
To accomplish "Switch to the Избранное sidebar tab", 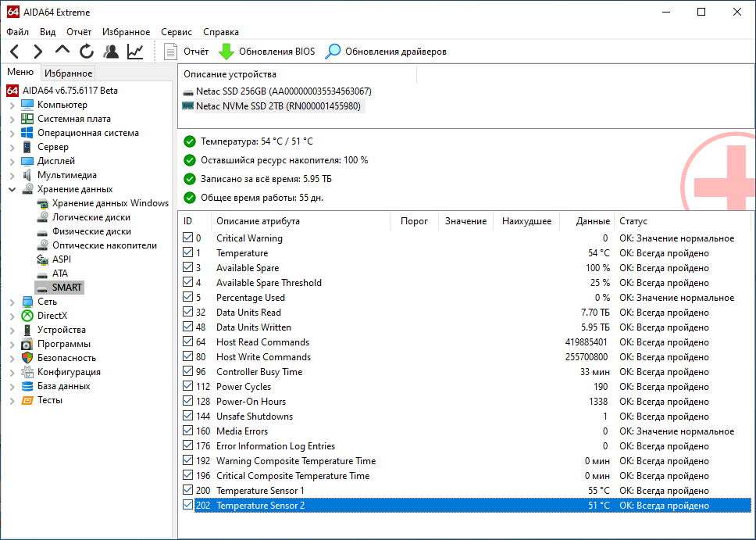I will point(68,73).
